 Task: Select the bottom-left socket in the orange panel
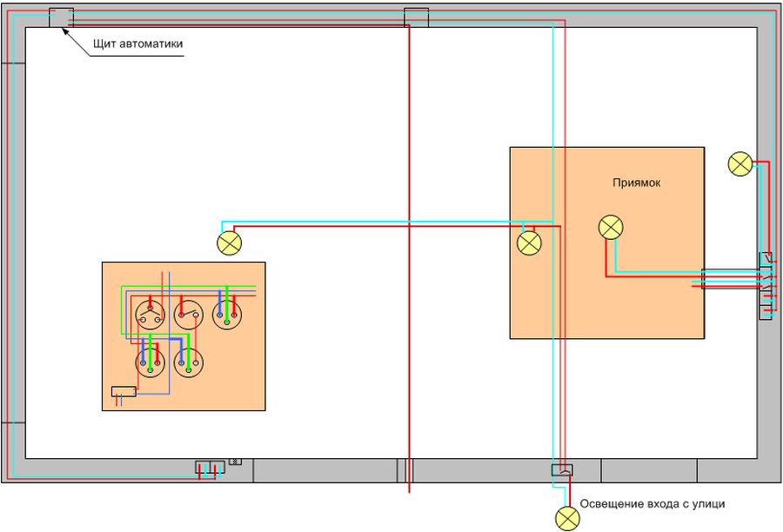tap(151, 362)
